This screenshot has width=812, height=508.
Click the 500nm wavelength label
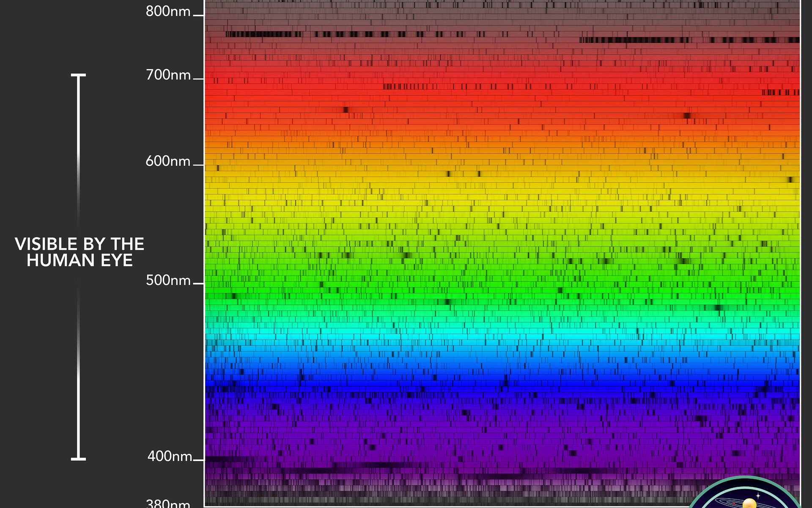tap(168, 280)
